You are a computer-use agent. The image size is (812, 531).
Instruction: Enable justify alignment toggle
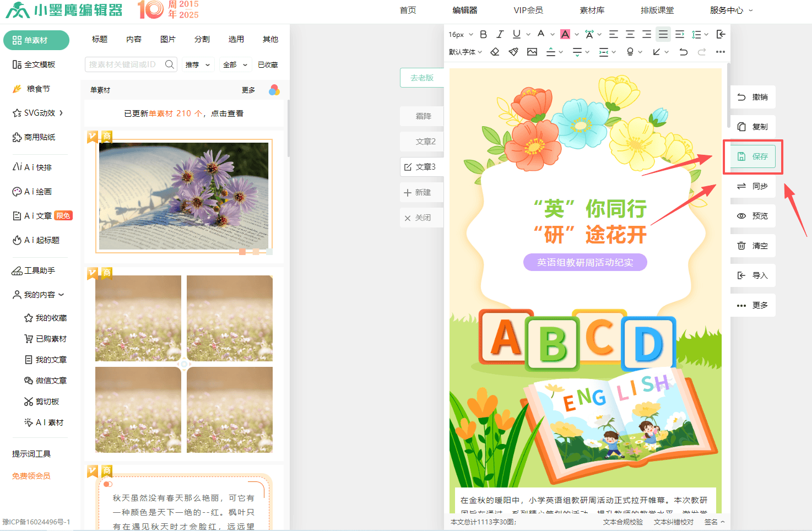coord(663,34)
